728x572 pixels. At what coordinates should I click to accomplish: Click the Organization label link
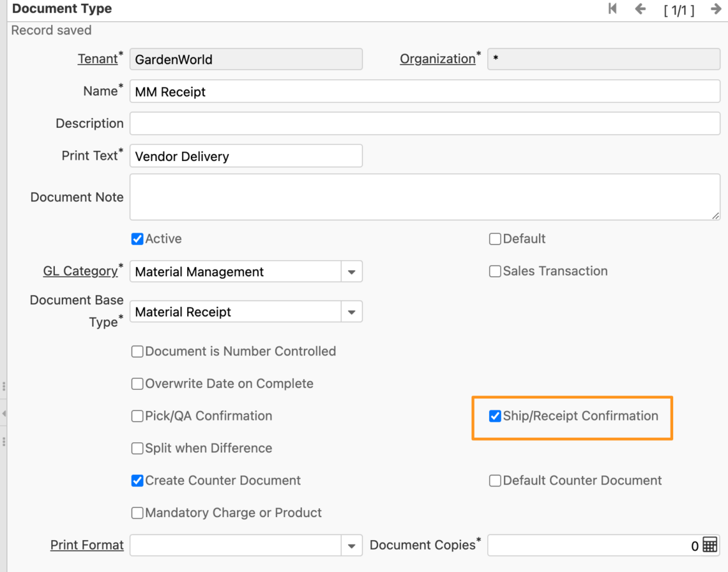click(438, 58)
